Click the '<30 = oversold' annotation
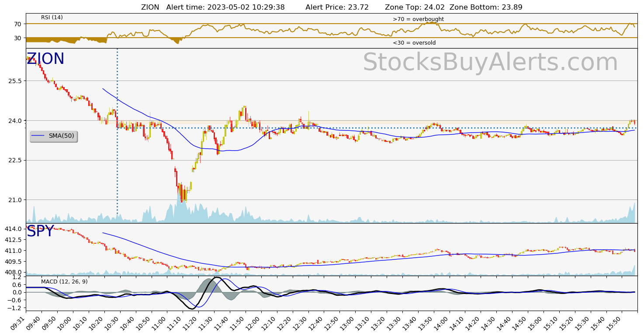This screenshot has height=336, width=644. pos(414,43)
